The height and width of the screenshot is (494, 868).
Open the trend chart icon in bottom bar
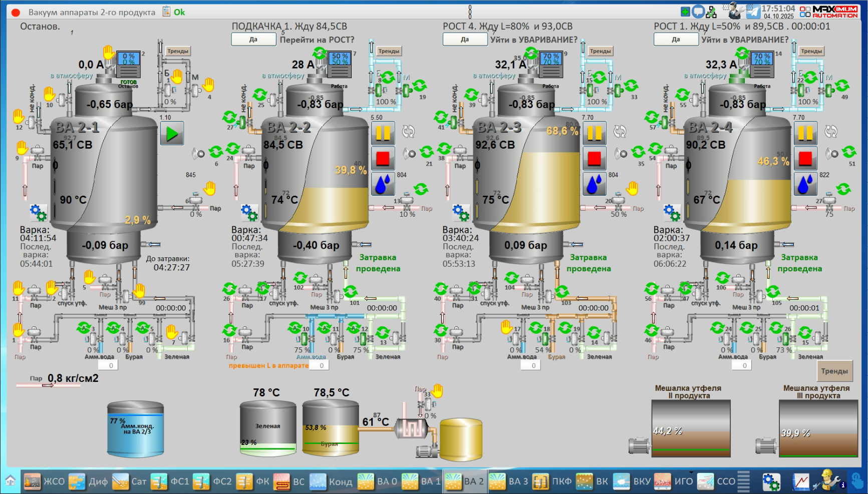[801, 481]
